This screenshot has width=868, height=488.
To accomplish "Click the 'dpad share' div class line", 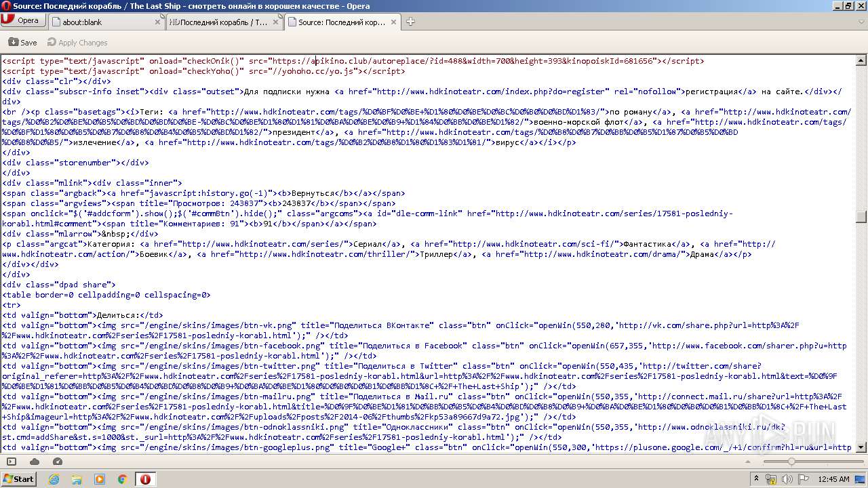I will tap(59, 285).
